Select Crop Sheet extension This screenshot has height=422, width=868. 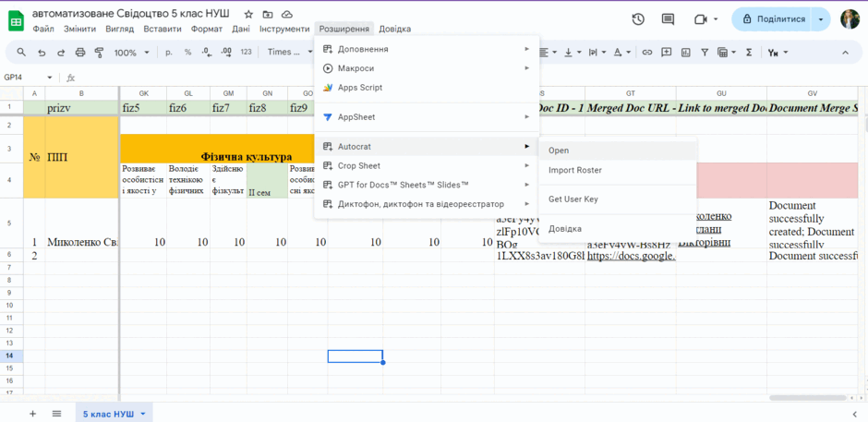(x=427, y=165)
